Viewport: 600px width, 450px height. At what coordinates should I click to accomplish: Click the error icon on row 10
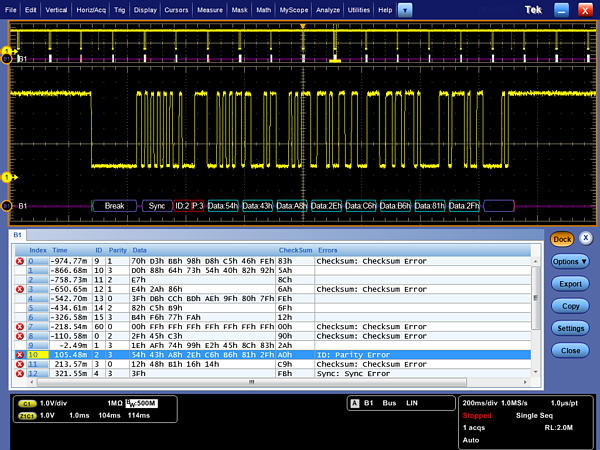pyautogui.click(x=20, y=354)
